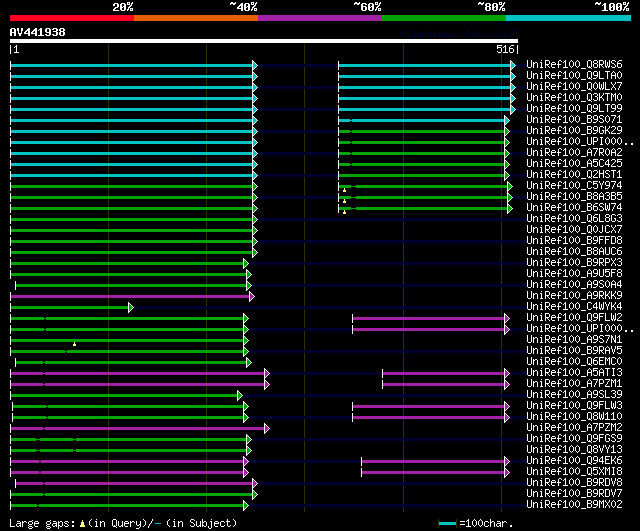Select the UniRef100_Q6L8G3 label
640x531 pixels.
pyautogui.click(x=574, y=219)
